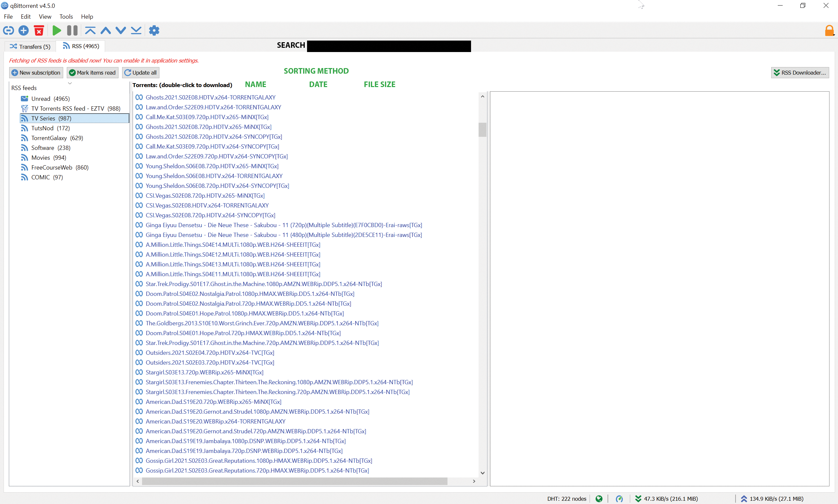
Task: Click Move up in queue icon
Action: click(106, 30)
